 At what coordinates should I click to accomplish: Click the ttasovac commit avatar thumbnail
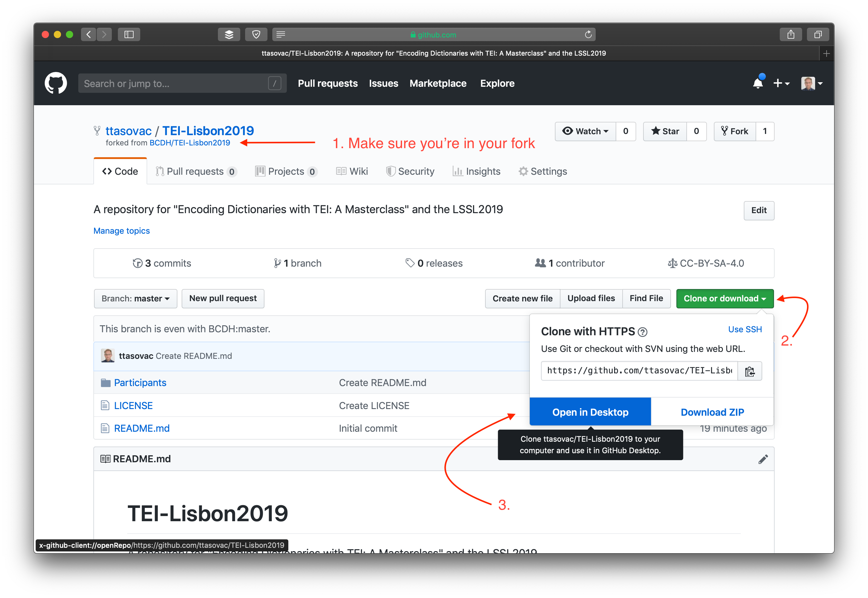pos(108,356)
